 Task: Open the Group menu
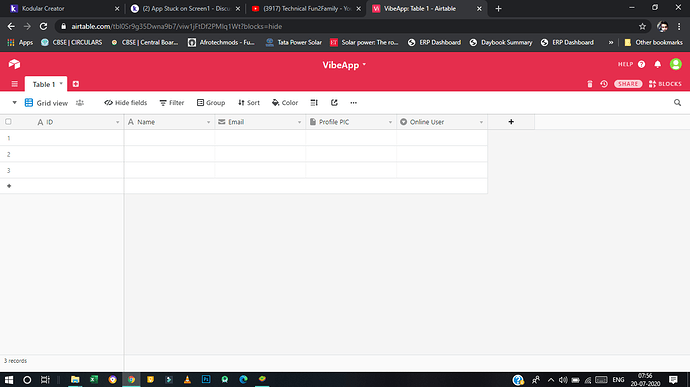(211, 103)
